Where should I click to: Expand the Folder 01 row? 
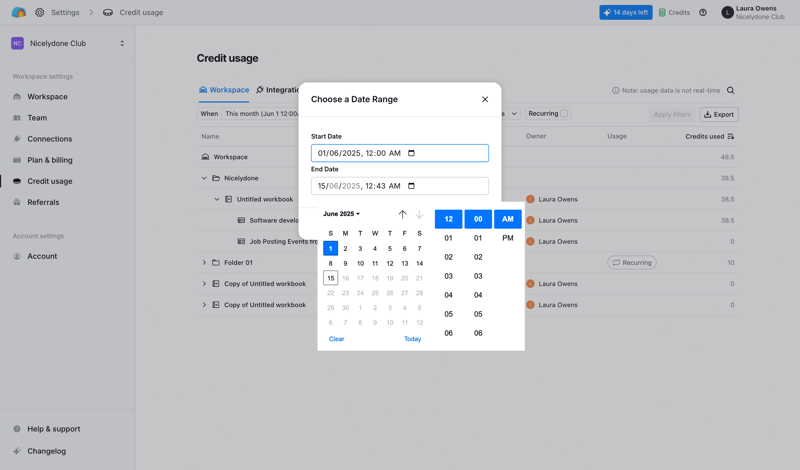tap(204, 262)
